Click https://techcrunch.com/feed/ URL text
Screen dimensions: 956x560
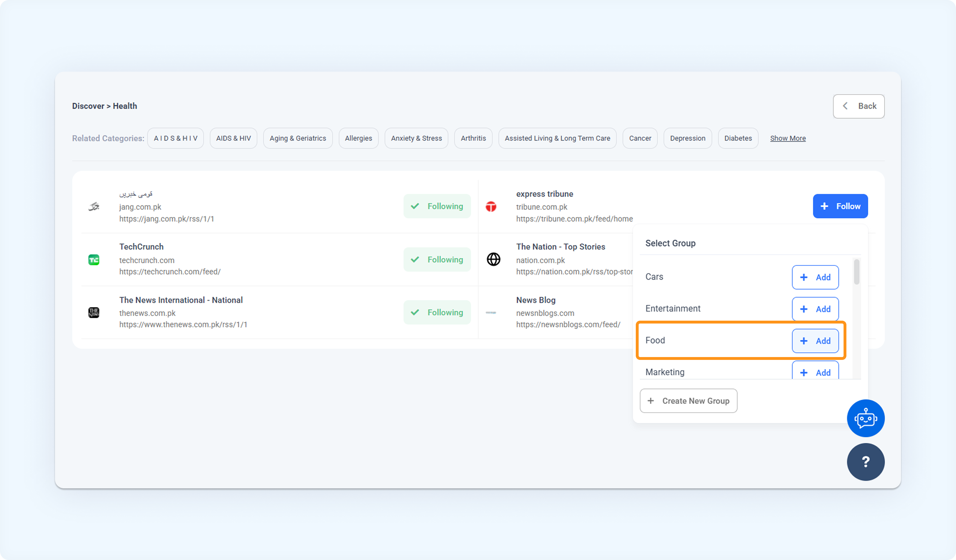[170, 272]
